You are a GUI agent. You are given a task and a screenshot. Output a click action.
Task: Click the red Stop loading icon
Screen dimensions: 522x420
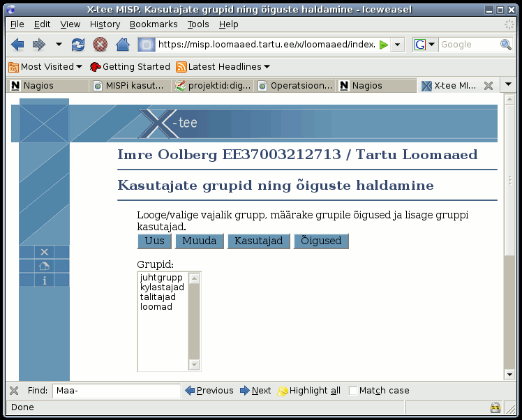[x=100, y=45]
